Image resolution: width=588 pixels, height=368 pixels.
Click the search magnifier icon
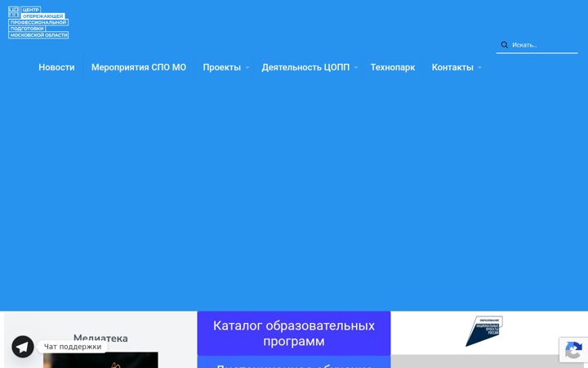[x=505, y=45]
